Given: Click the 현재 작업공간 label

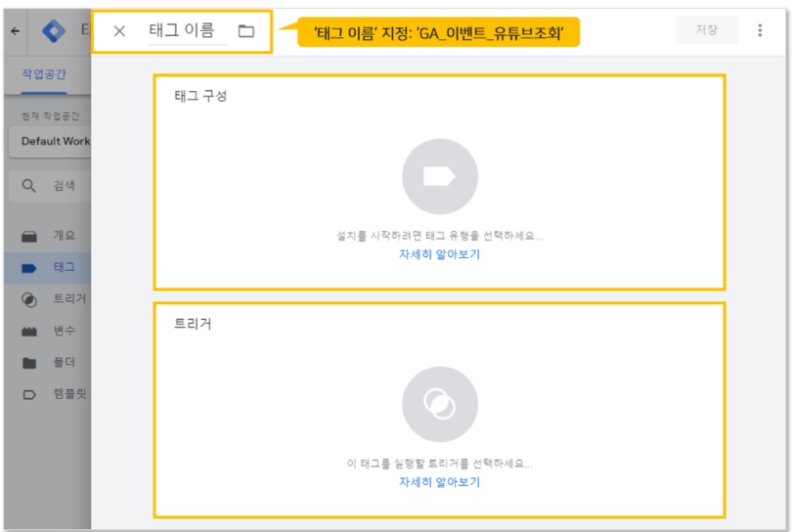Looking at the screenshot, I should 50,116.
